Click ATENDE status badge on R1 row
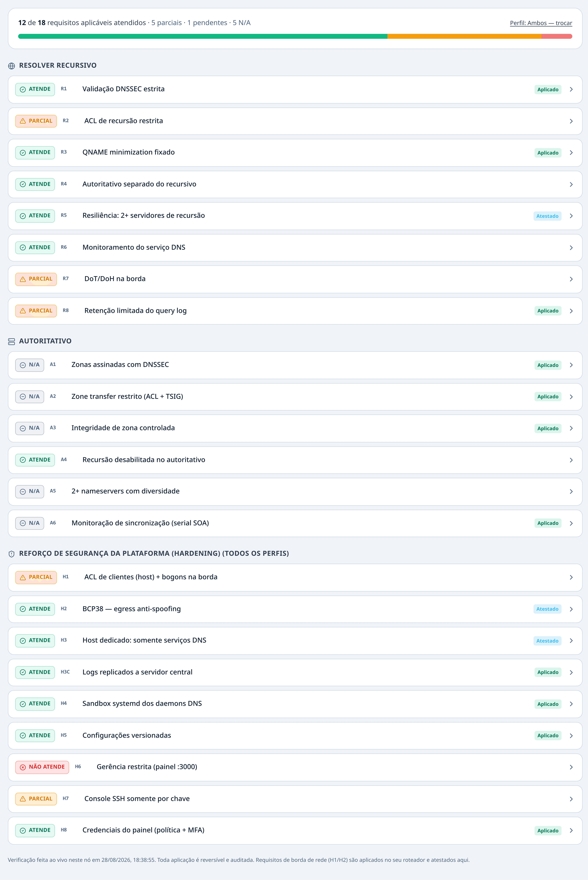The width and height of the screenshot is (588, 880). (35, 89)
